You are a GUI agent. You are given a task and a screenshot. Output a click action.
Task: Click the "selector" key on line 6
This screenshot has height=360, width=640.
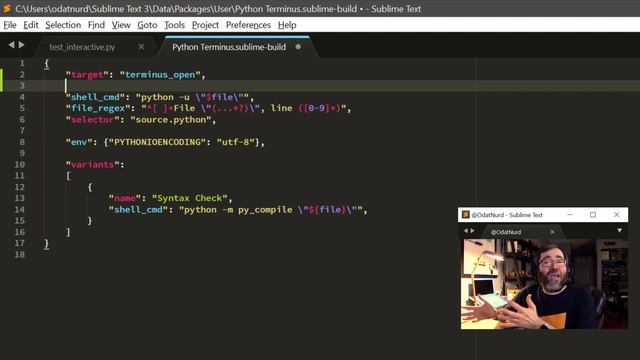(x=92, y=120)
